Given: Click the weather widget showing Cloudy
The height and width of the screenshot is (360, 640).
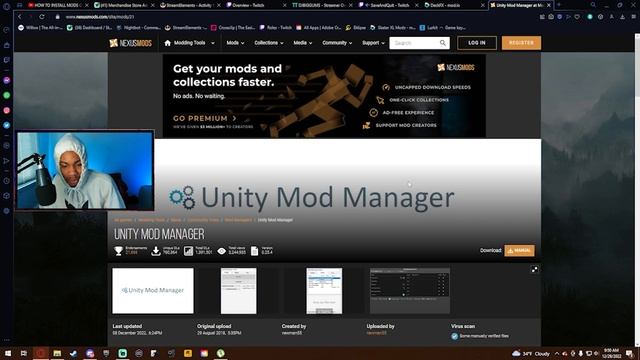Looking at the screenshot, I should point(531,353).
